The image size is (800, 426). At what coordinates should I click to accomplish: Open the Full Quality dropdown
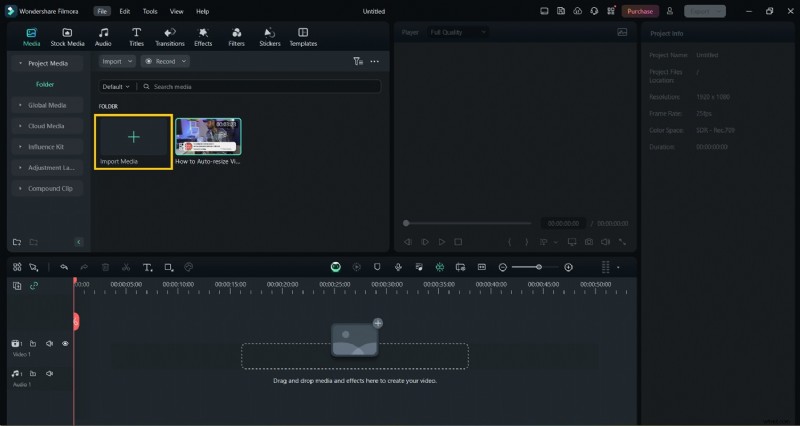(x=457, y=32)
